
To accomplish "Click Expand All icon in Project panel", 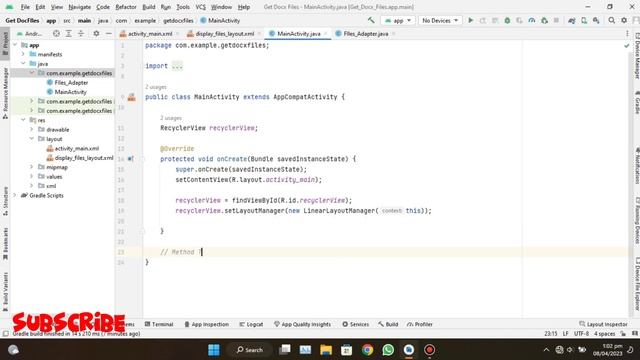I will pyautogui.click(x=69, y=33).
